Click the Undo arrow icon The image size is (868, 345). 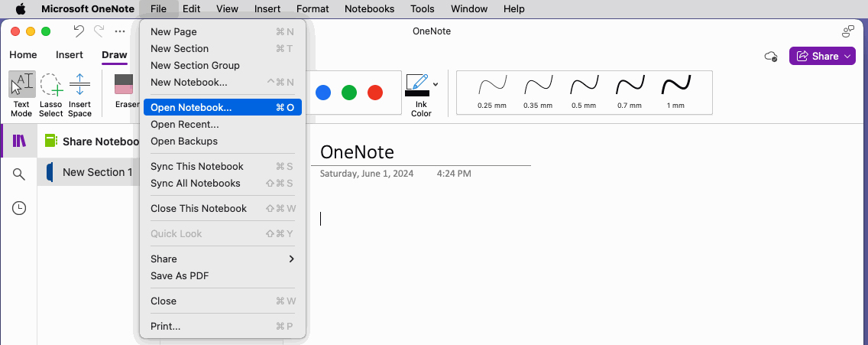click(79, 31)
